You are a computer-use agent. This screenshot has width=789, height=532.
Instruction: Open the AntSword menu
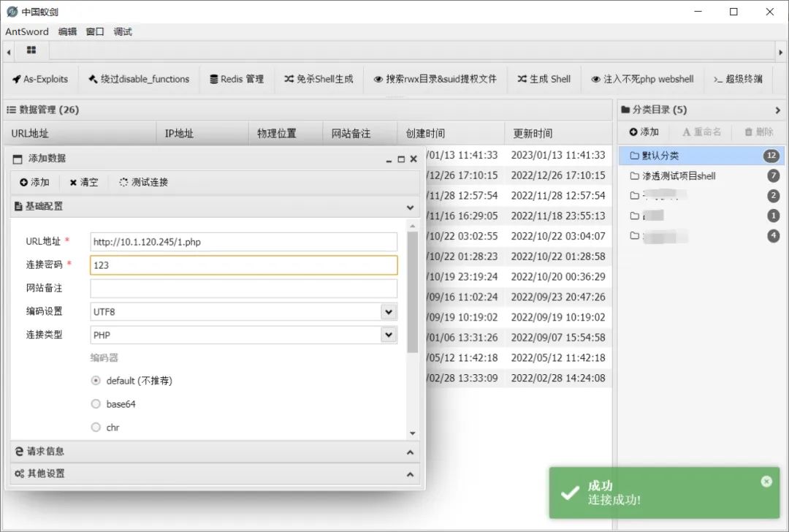click(27, 31)
